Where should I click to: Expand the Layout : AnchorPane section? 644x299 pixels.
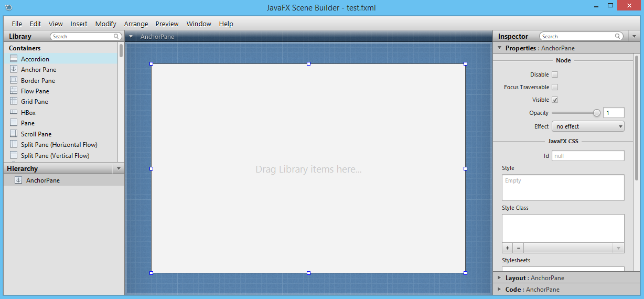pos(499,277)
